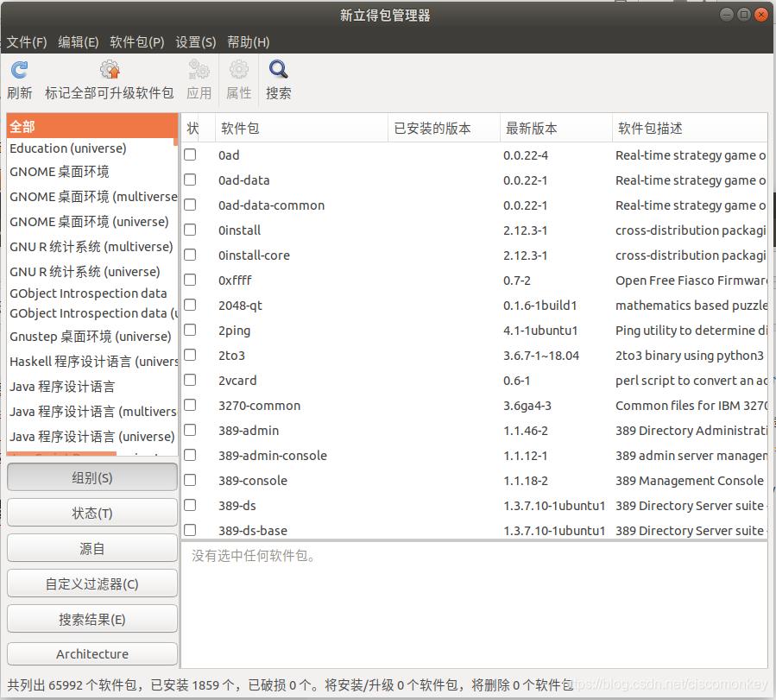Open the 文件(F) menu

(x=27, y=42)
